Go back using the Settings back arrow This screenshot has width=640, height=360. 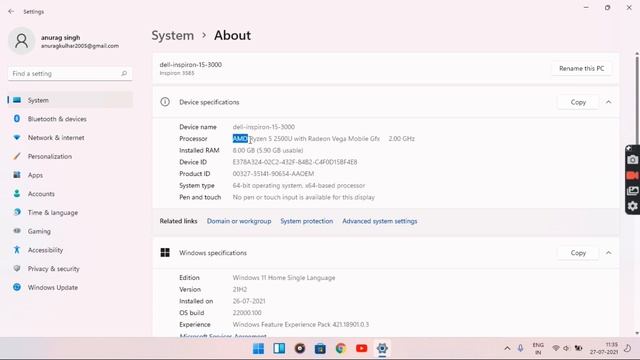point(11,11)
